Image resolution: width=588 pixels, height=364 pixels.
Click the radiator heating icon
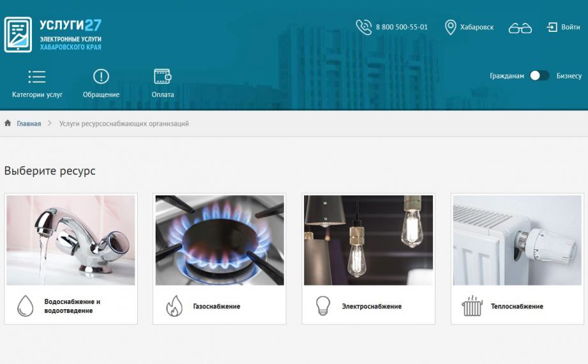[x=472, y=306]
